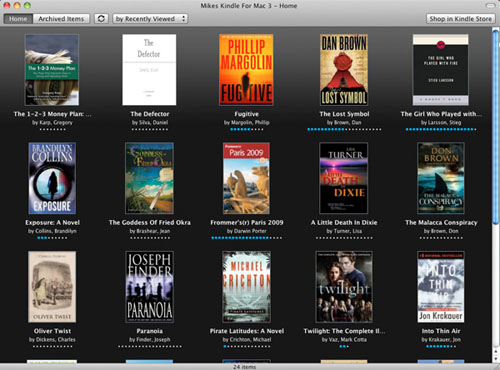Open The Girl Who Played with Fire cover
Image resolution: width=500 pixels, height=370 pixels.
[441, 70]
